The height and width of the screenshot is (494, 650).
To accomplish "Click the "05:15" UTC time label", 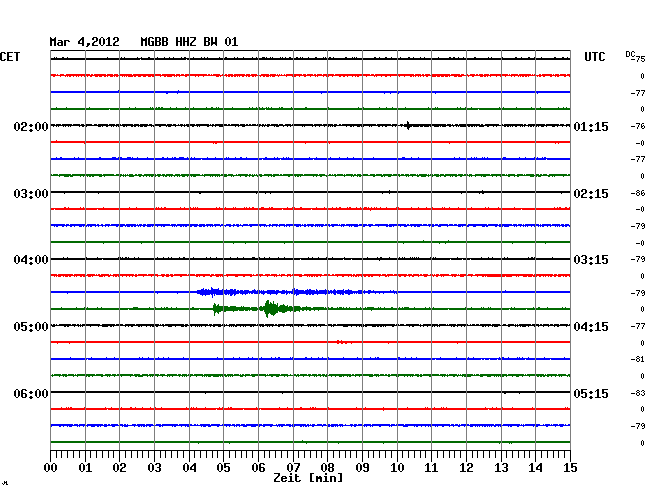I will tap(591, 393).
